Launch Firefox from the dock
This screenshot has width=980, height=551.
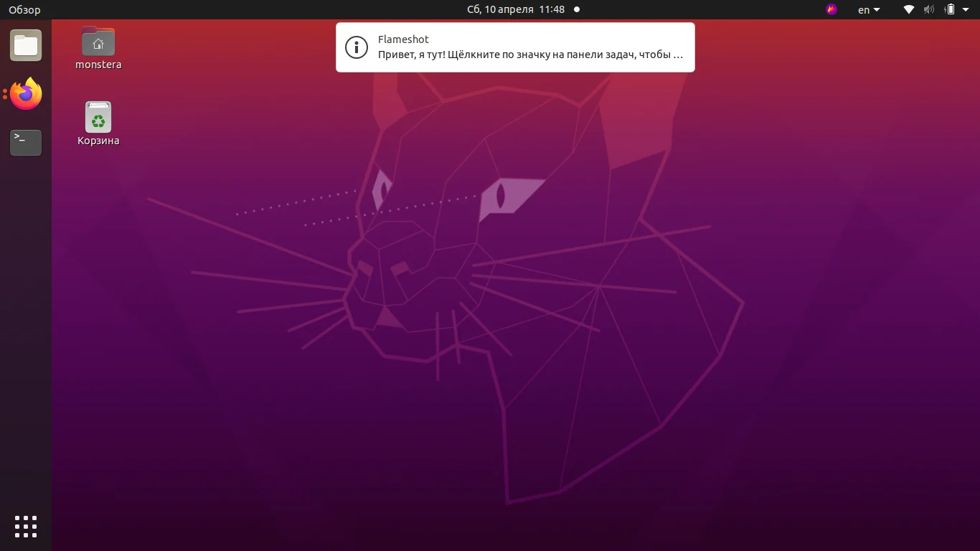coord(25,94)
